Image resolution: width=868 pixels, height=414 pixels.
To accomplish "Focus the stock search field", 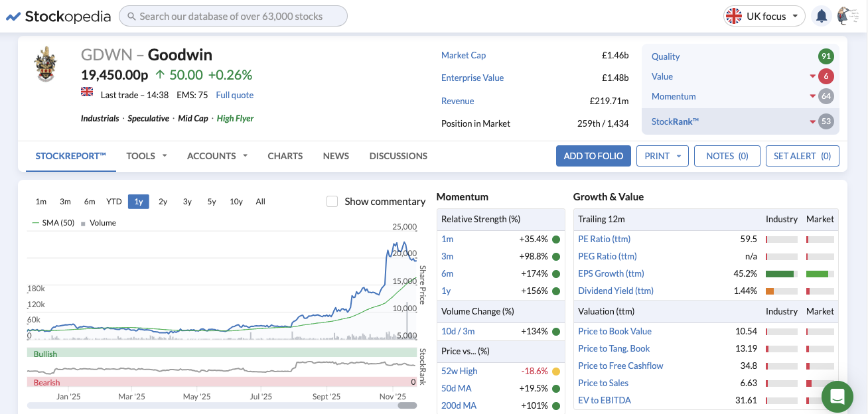I will click(x=233, y=16).
